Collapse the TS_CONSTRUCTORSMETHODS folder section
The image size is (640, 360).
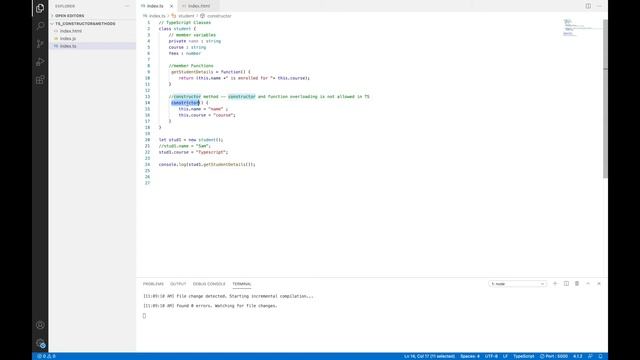pos(85,24)
